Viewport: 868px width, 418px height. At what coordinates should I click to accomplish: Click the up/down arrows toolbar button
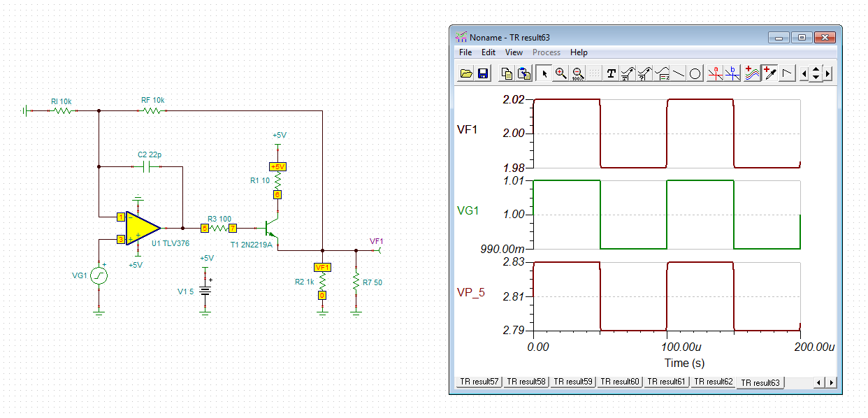(x=816, y=73)
